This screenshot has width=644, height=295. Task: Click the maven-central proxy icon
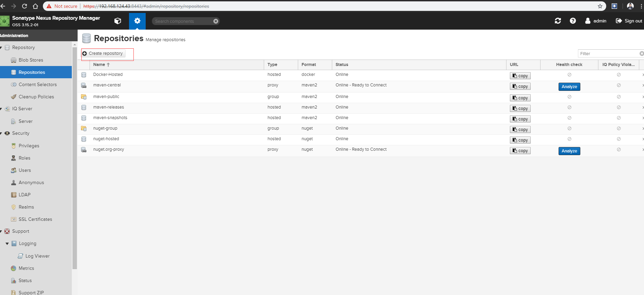(x=84, y=85)
